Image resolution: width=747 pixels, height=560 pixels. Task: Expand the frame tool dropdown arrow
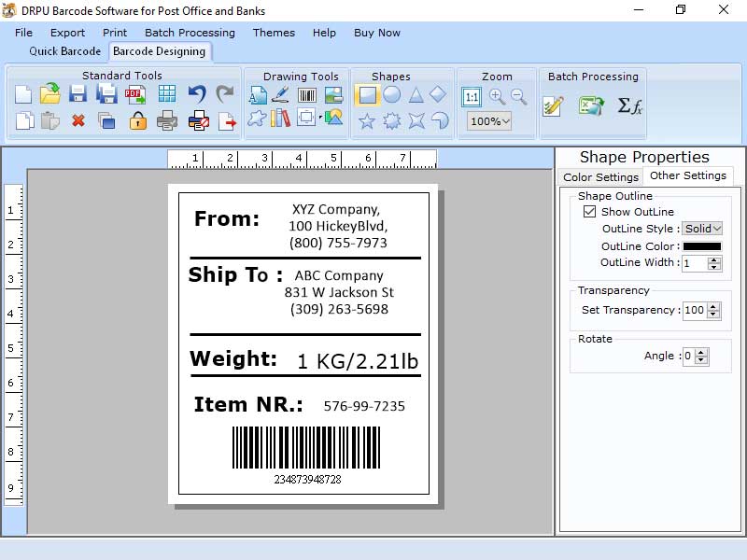coord(320,117)
